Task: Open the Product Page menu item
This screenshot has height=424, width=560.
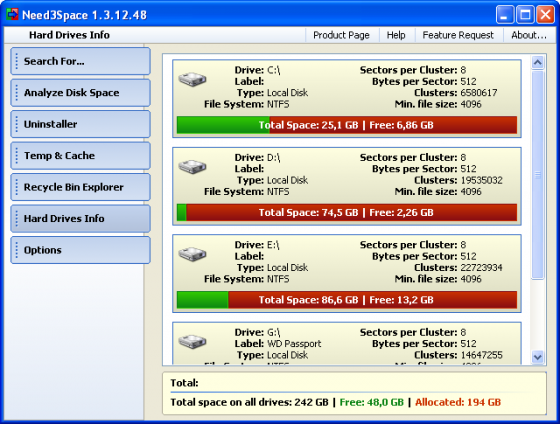Action: (341, 35)
